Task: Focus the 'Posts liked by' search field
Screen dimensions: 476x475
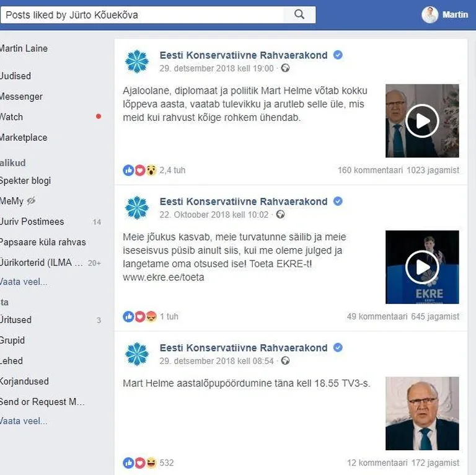Action: pyautogui.click(x=142, y=15)
